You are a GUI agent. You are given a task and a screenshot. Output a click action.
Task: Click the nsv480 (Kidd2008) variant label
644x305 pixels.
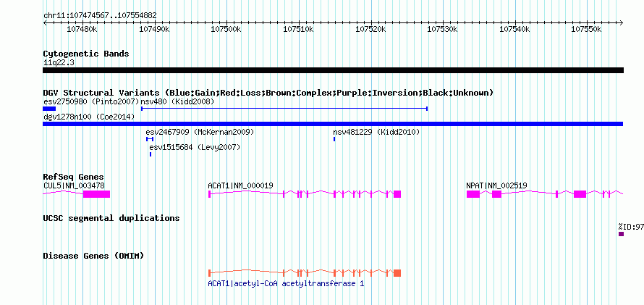(177, 101)
